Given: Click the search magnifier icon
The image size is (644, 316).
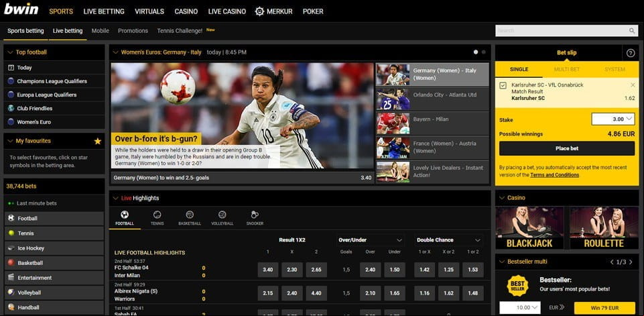Looking at the screenshot, I should [x=632, y=30].
